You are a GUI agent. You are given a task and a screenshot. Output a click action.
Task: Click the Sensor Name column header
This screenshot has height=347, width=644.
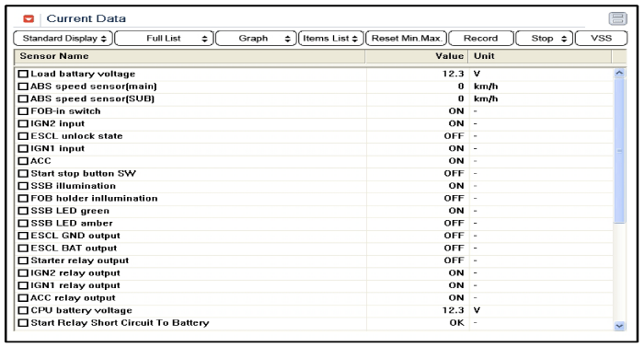pyautogui.click(x=190, y=56)
